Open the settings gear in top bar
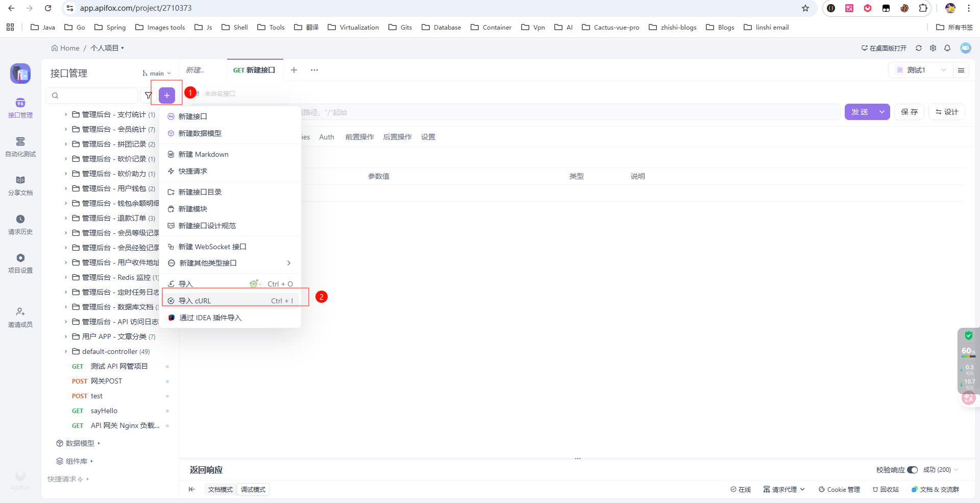 tap(933, 48)
